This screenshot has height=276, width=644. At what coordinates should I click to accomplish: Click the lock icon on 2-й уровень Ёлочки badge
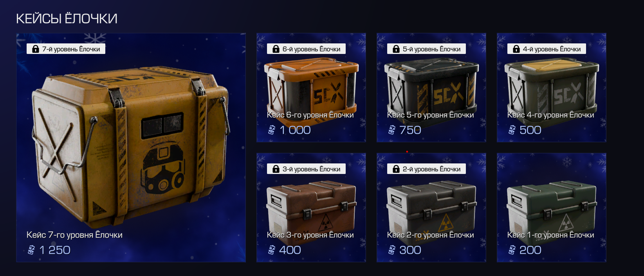[x=396, y=169]
